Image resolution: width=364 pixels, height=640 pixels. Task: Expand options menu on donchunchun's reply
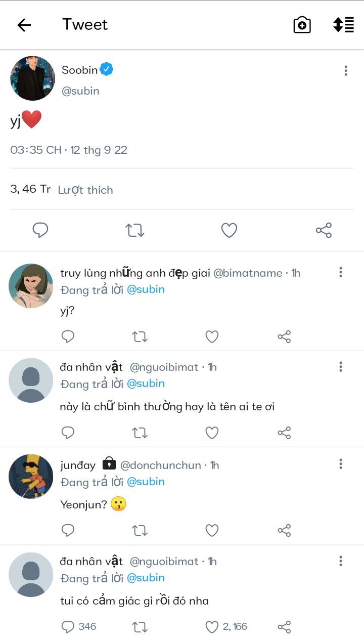(x=341, y=464)
